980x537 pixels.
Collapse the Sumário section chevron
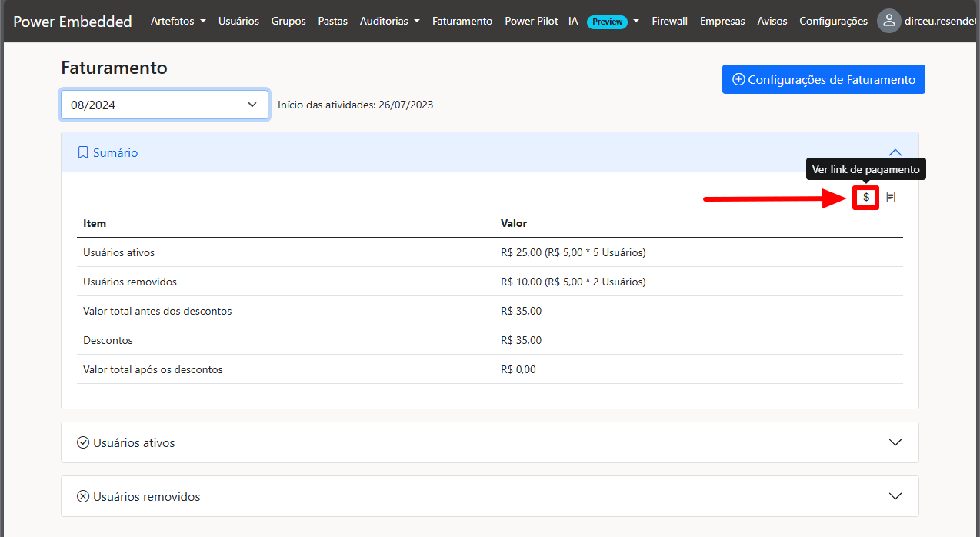[x=895, y=152]
